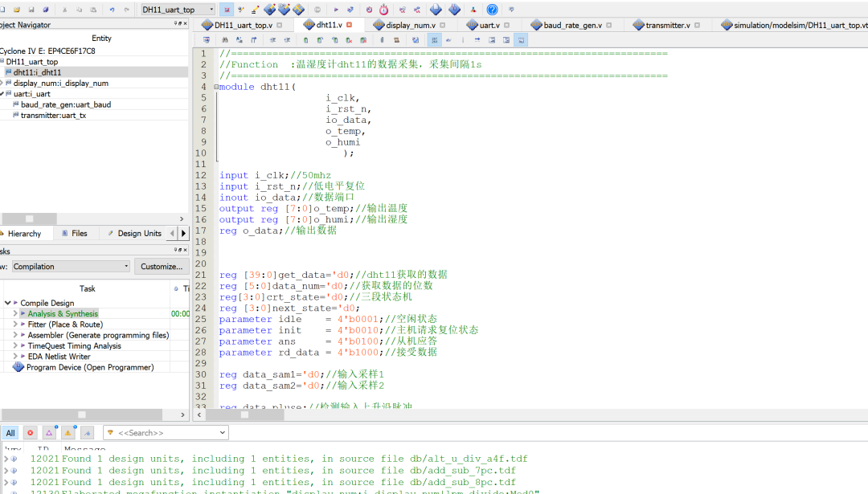868x494 pixels.
Task: Toggle the warning messages filter
Action: [x=68, y=433]
